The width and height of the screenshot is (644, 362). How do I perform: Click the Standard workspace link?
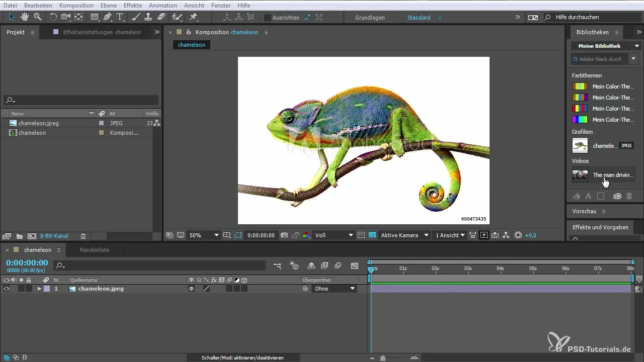(419, 18)
